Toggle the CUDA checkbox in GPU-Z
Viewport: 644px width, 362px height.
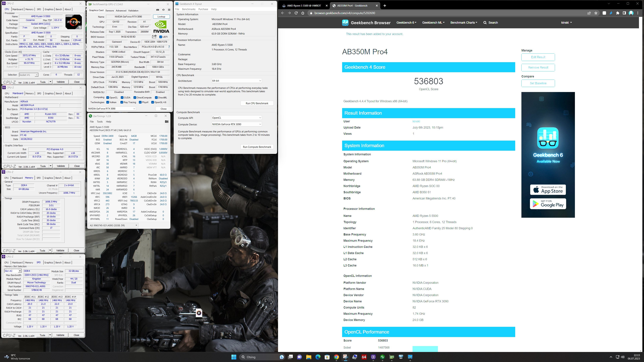click(122, 97)
